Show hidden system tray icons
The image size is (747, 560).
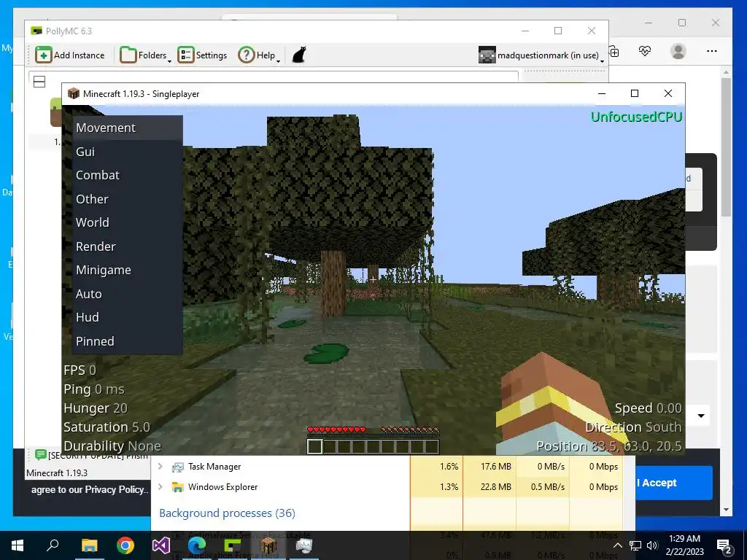click(617, 545)
